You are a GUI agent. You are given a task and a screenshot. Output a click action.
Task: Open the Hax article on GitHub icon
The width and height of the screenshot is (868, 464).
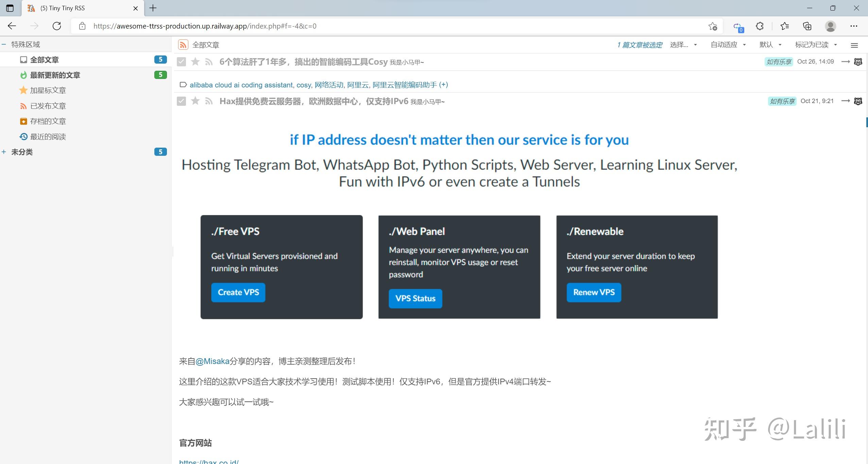pyautogui.click(x=858, y=101)
